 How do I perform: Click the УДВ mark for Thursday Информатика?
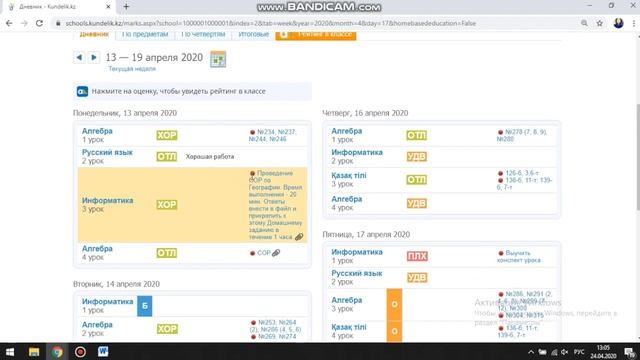pyautogui.click(x=417, y=157)
